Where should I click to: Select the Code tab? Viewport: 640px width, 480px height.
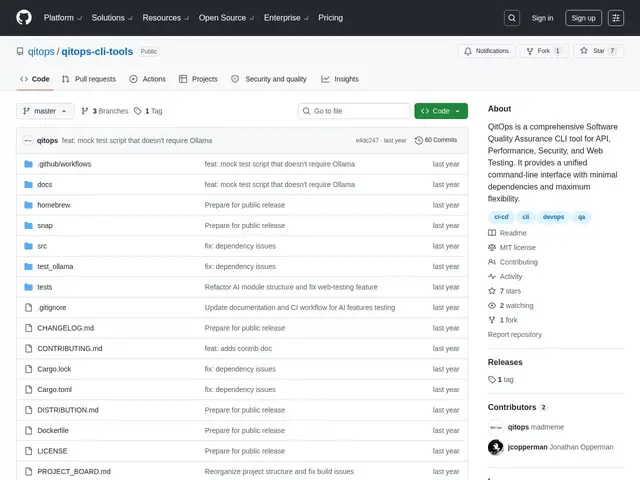pos(35,79)
